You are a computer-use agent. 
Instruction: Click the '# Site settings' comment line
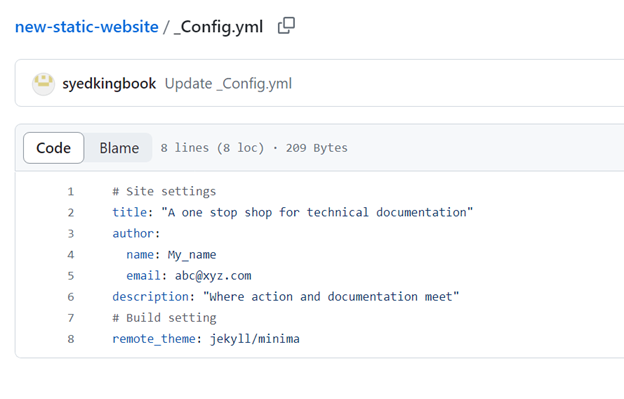click(164, 192)
